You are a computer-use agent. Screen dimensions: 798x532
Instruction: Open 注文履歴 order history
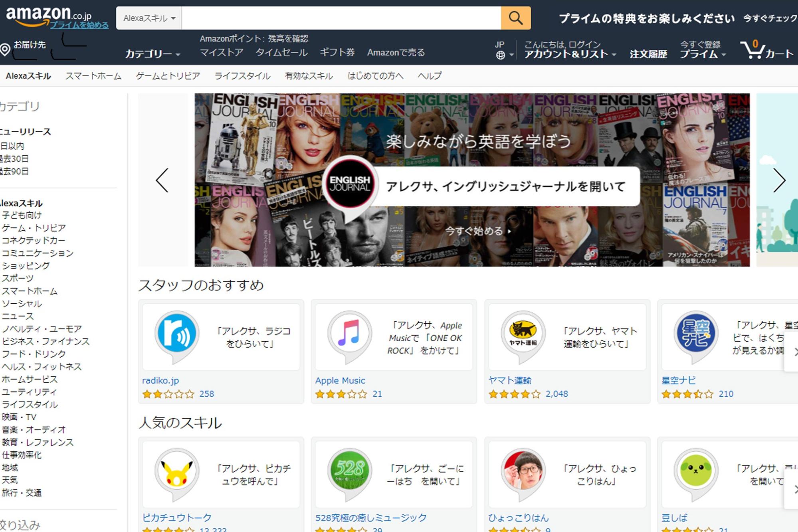(x=649, y=54)
